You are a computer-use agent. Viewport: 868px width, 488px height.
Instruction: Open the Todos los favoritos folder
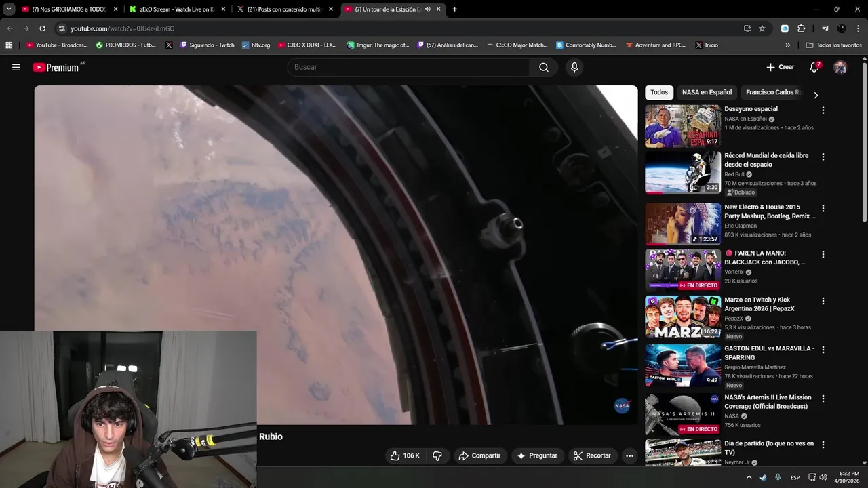coord(834,45)
